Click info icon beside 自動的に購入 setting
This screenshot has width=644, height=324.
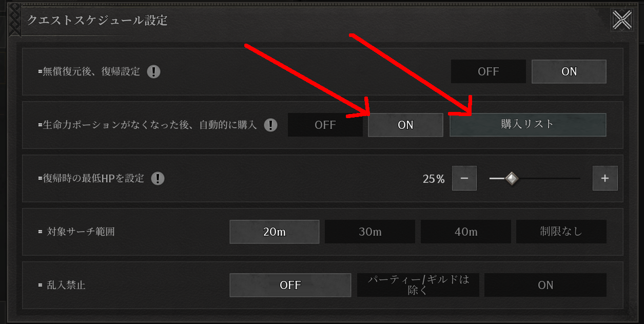pos(270,125)
